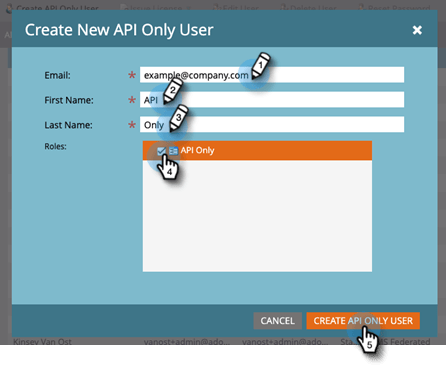The width and height of the screenshot is (446, 365).
Task: Click the CANCEL button
Action: [x=278, y=321]
